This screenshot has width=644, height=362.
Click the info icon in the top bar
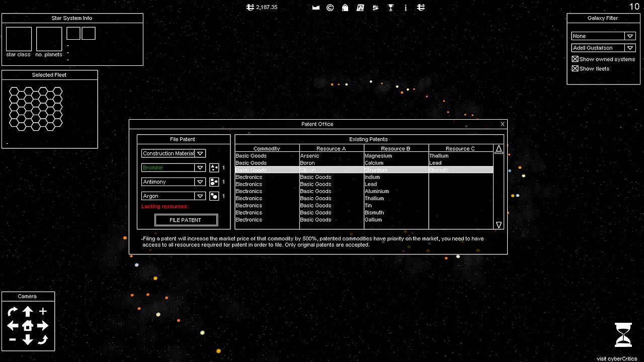[x=406, y=8]
